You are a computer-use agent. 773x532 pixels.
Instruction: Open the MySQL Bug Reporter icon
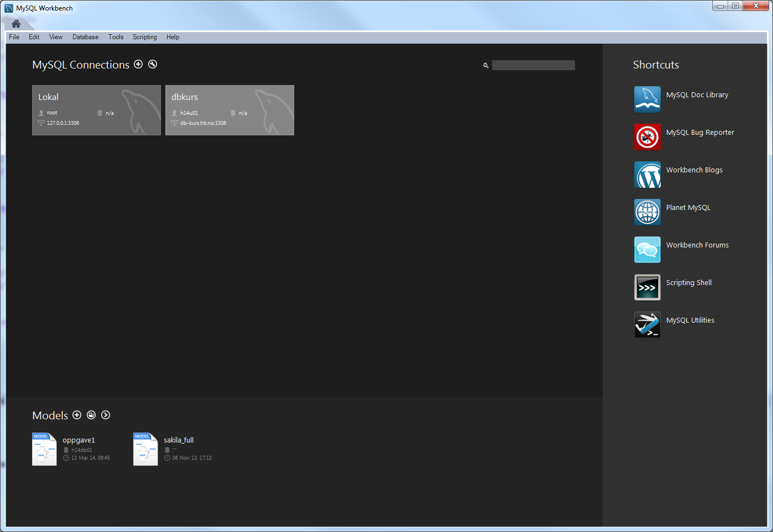pos(647,137)
